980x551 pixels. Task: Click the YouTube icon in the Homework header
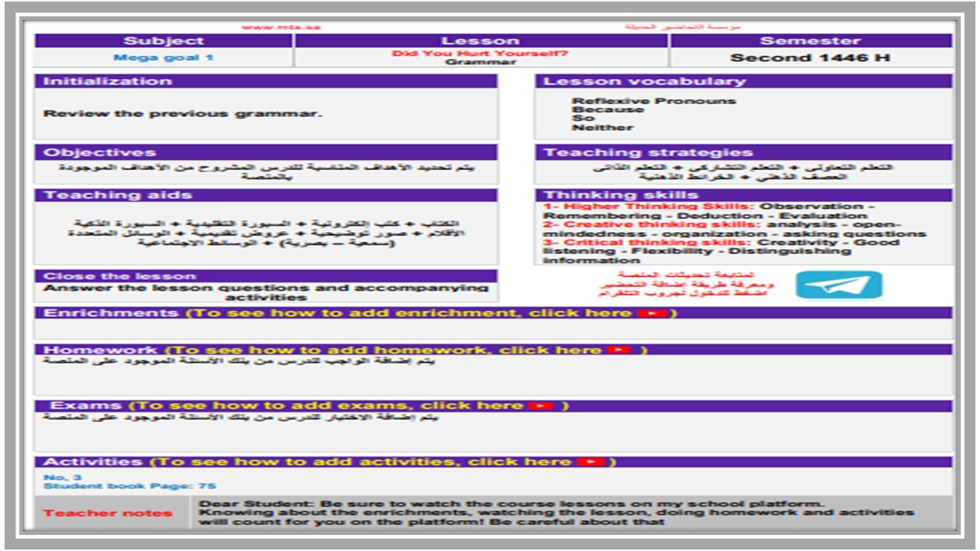click(619, 350)
